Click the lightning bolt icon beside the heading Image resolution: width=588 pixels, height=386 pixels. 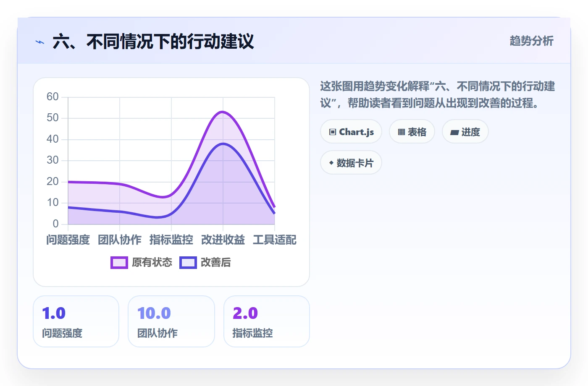coord(40,42)
